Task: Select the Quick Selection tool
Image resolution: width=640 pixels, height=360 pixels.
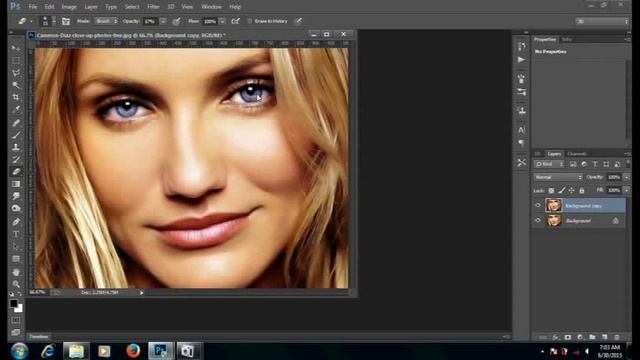Action: point(16,85)
